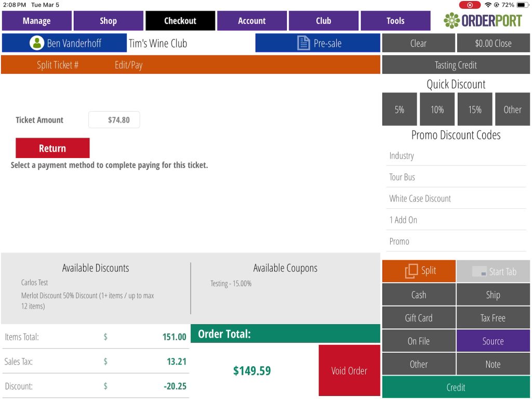Choose Gift Card payment method
Image resolution: width=532 pixels, height=399 pixels.
tap(419, 318)
